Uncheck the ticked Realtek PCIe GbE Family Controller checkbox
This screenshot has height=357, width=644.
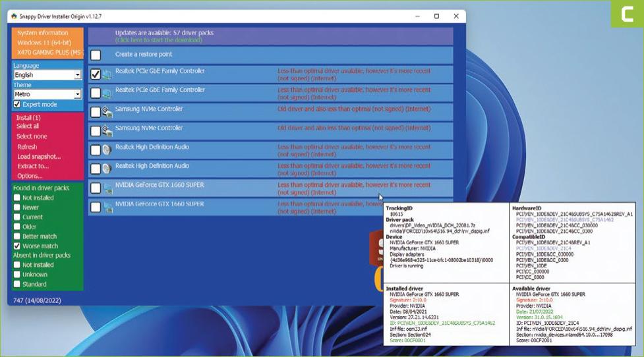pyautogui.click(x=96, y=74)
